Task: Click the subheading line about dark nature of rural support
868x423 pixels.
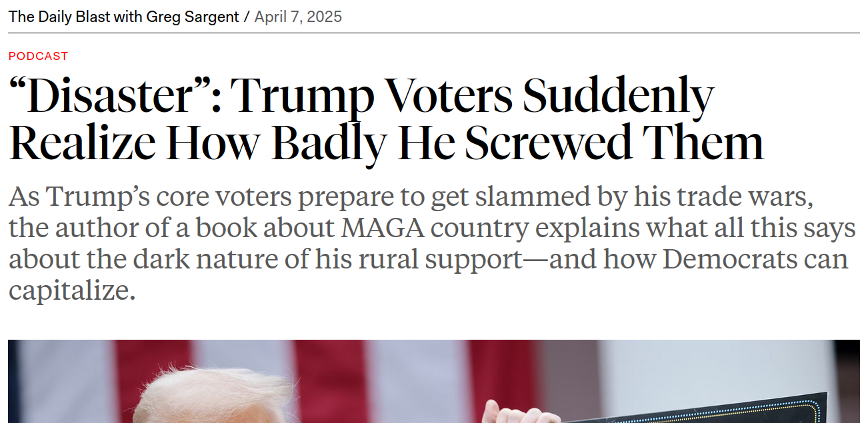Action: tap(428, 259)
